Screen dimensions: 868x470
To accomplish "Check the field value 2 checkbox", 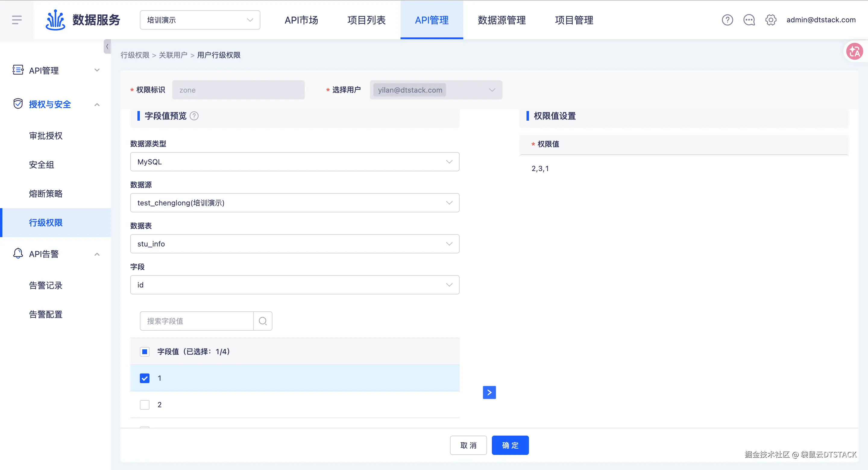I will point(145,405).
